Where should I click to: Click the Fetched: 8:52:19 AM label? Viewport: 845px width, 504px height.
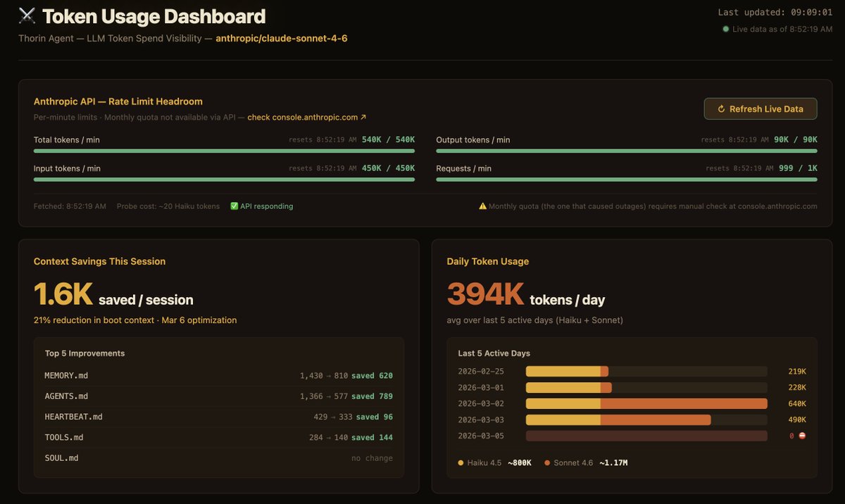click(x=70, y=206)
